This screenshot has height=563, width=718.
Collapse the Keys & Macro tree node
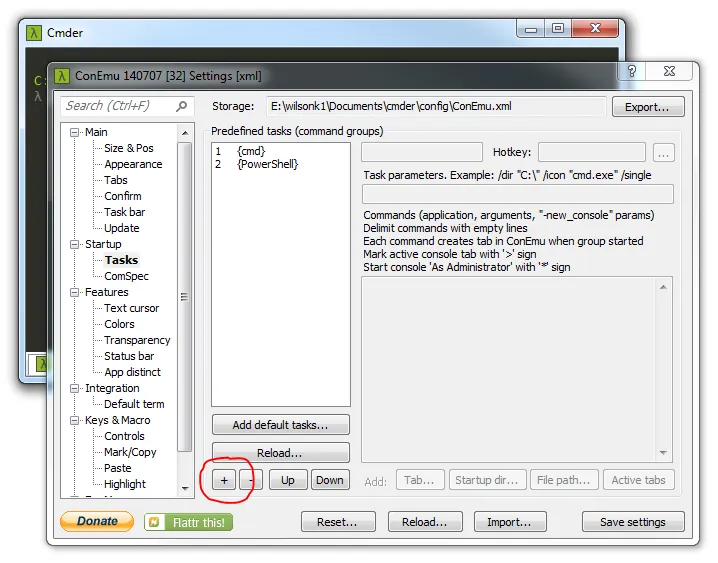click(74, 420)
